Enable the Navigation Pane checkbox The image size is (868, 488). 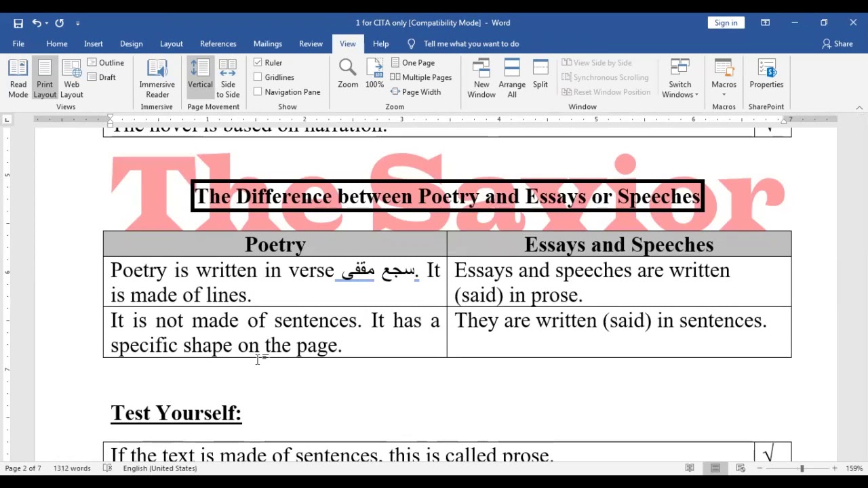tap(258, 91)
